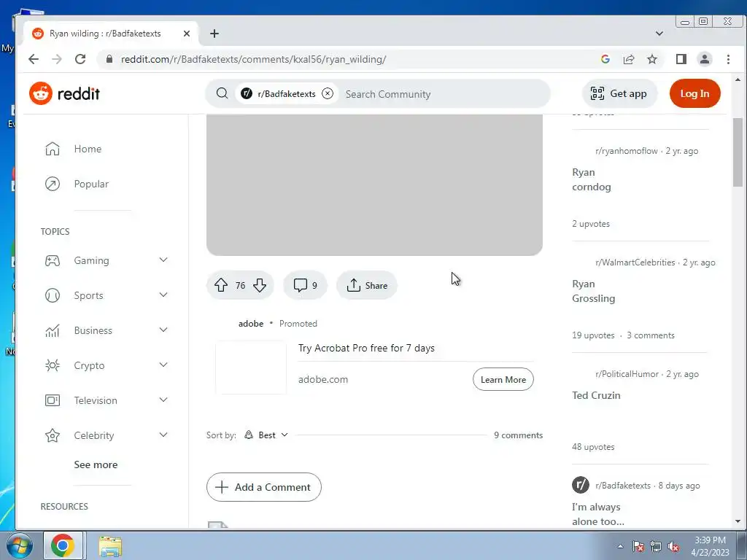Click the r/Badfaketexts community avatar icon
The height and width of the screenshot is (560, 747).
pyautogui.click(x=581, y=485)
